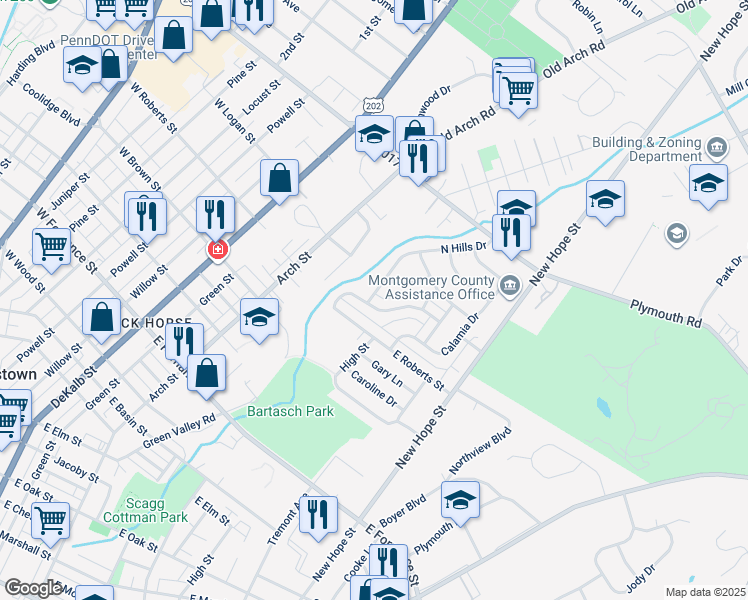Select the Building & Zoning Department text
This screenshot has width=748, height=600.
[647, 149]
